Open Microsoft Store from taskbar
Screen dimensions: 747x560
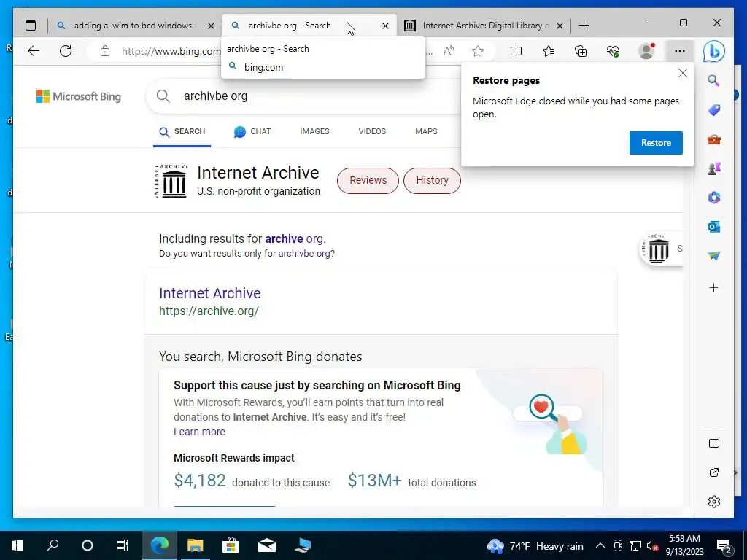coord(231,545)
